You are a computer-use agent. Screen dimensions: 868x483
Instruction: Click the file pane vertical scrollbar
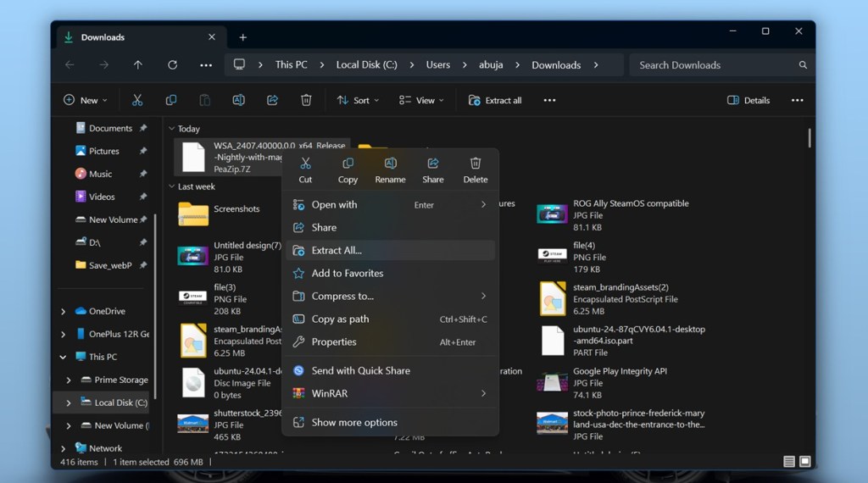[x=810, y=138]
